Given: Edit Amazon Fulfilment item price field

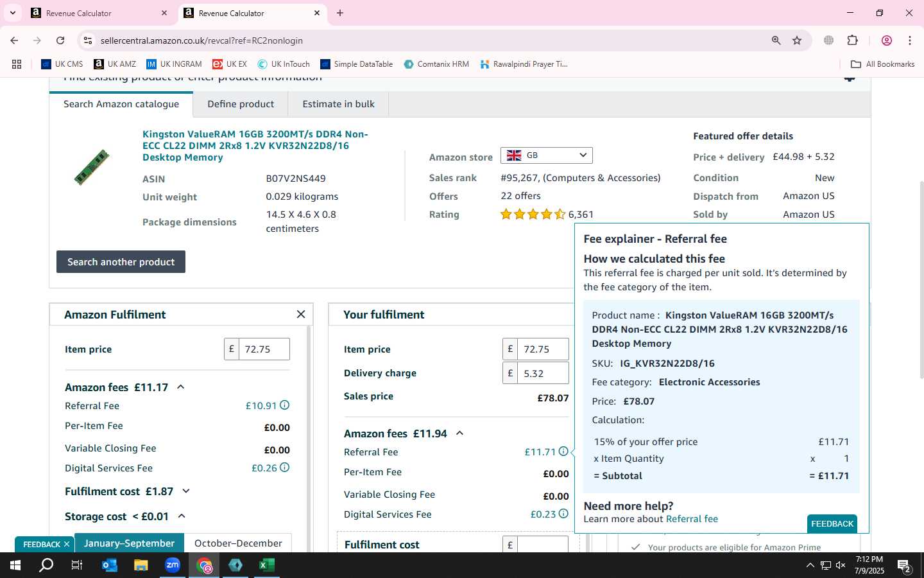Looking at the screenshot, I should [264, 349].
